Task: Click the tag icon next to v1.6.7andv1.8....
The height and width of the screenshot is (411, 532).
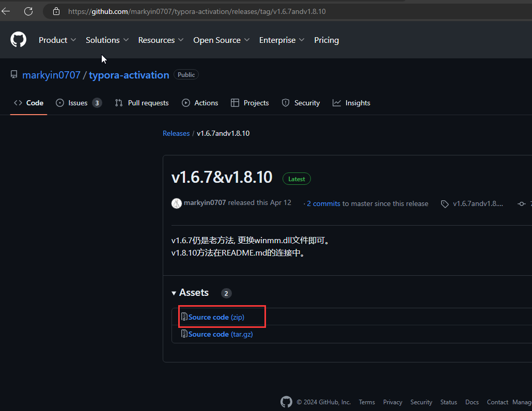Action: coord(445,204)
